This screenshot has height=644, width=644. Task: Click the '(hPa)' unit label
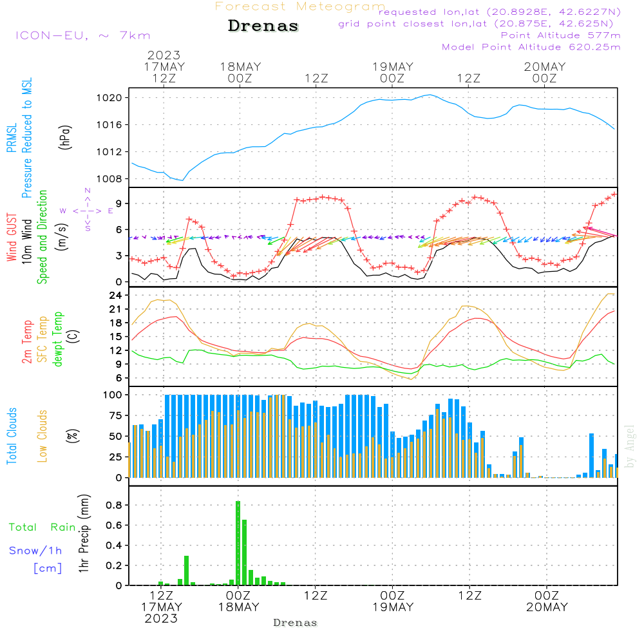65,138
